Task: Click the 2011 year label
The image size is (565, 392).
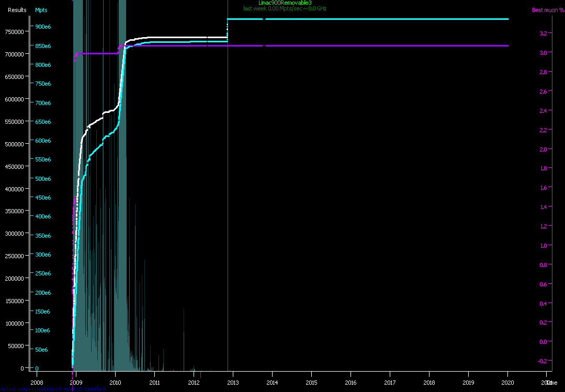Action: click(x=154, y=383)
